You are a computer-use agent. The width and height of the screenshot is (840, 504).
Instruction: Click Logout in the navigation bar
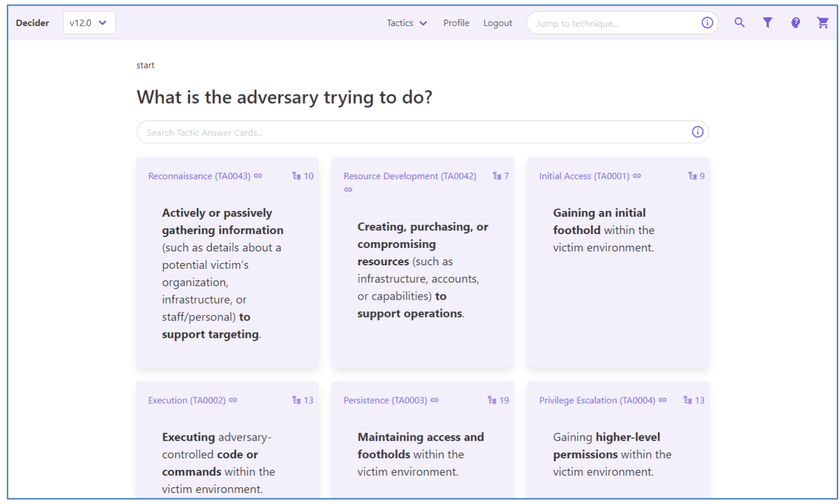(498, 23)
